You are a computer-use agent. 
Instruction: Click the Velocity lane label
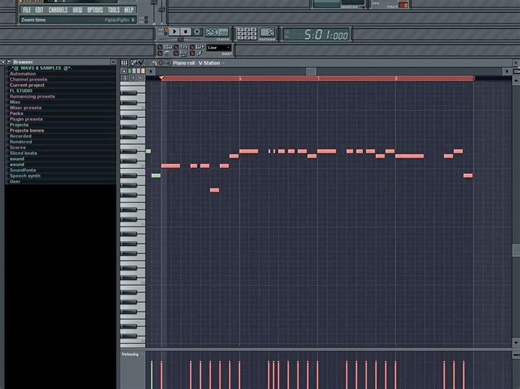(x=130, y=354)
